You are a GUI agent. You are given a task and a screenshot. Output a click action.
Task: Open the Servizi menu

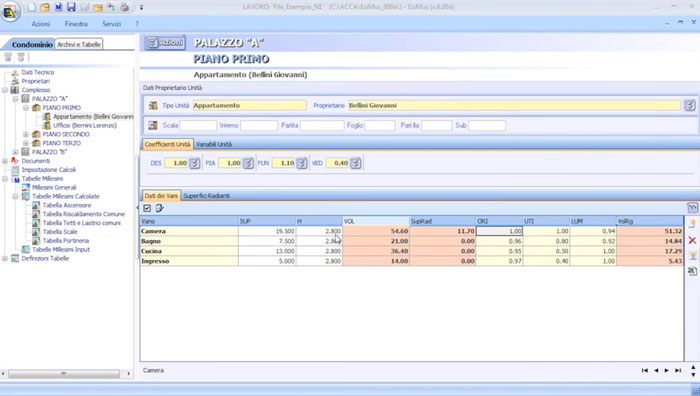coord(111,24)
